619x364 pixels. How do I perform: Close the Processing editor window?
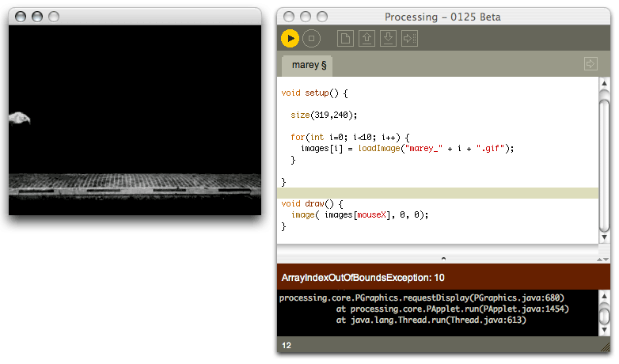pos(289,17)
